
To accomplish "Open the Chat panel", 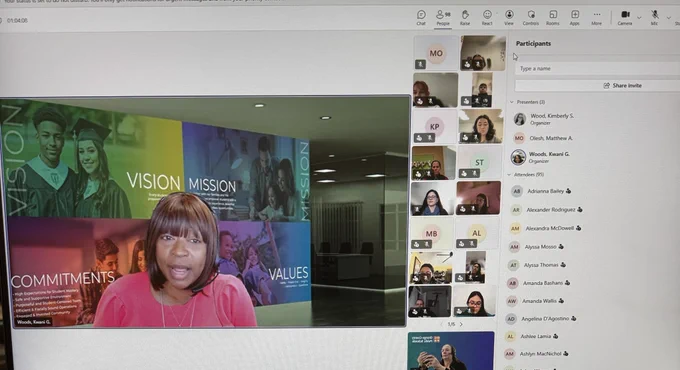I will pyautogui.click(x=421, y=18).
